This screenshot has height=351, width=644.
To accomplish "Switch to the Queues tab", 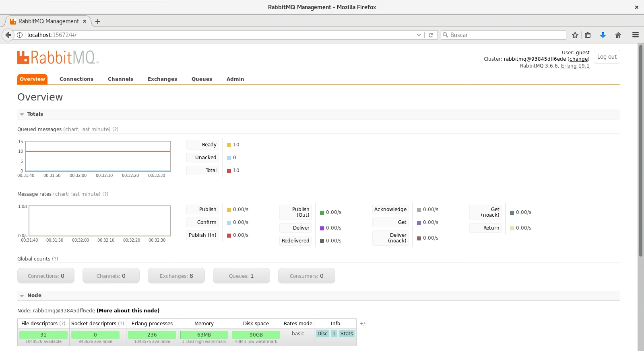I will pyautogui.click(x=202, y=79).
